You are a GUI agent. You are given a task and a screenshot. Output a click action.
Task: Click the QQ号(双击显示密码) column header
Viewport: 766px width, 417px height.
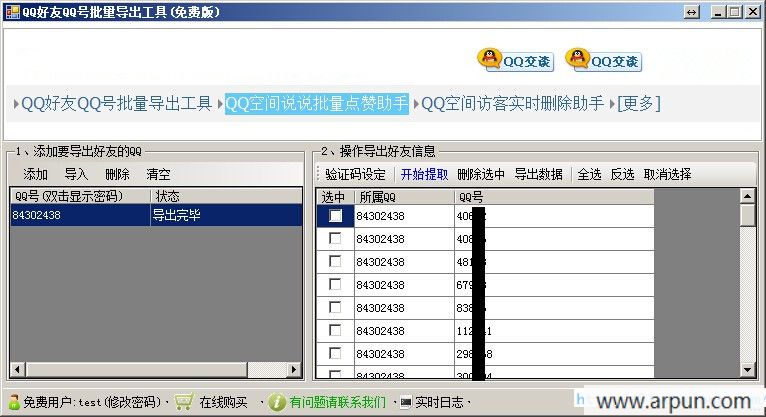[x=80, y=196]
